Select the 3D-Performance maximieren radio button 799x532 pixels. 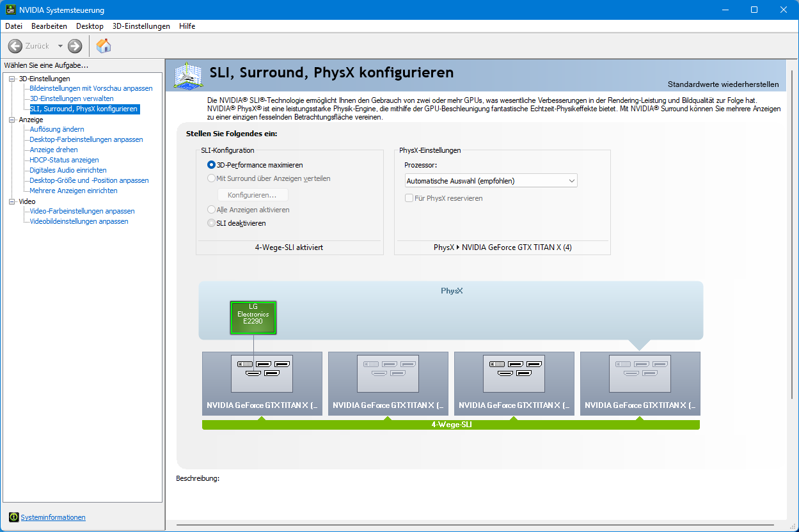point(212,165)
